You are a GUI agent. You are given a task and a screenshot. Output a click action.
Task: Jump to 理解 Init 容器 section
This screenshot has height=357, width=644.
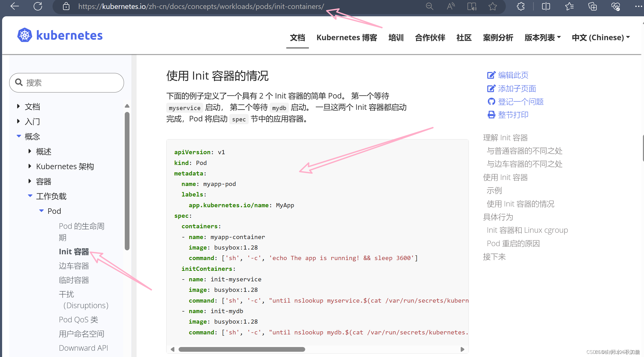click(x=505, y=138)
